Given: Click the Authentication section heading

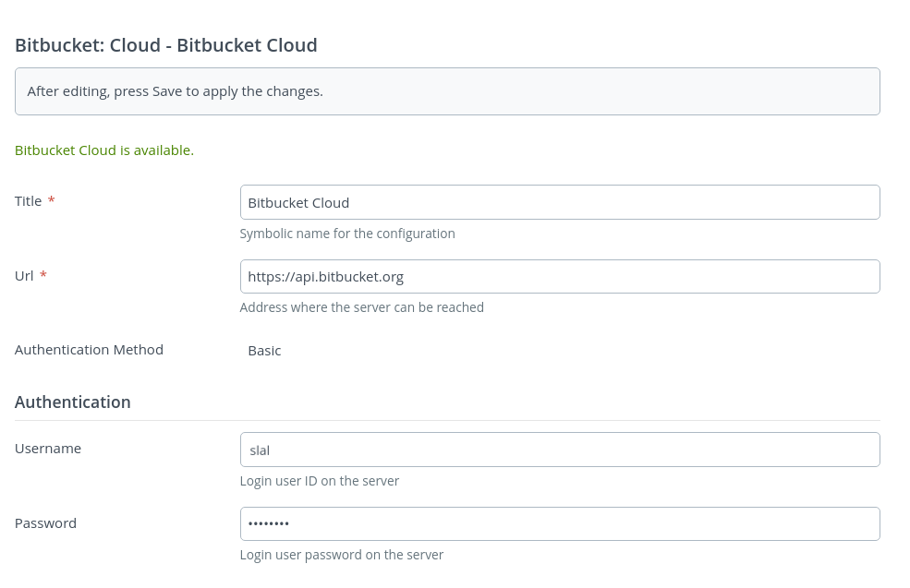Looking at the screenshot, I should coord(73,402).
